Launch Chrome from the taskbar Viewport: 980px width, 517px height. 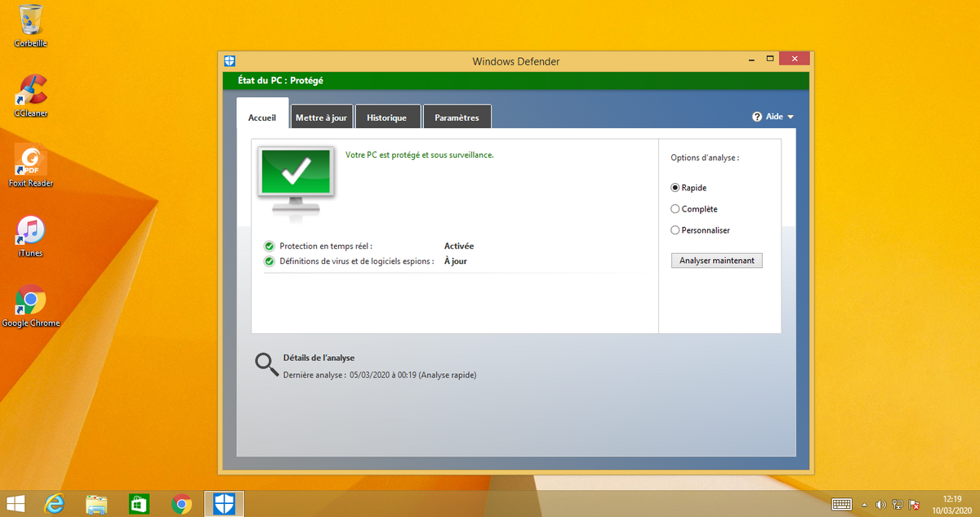point(181,504)
